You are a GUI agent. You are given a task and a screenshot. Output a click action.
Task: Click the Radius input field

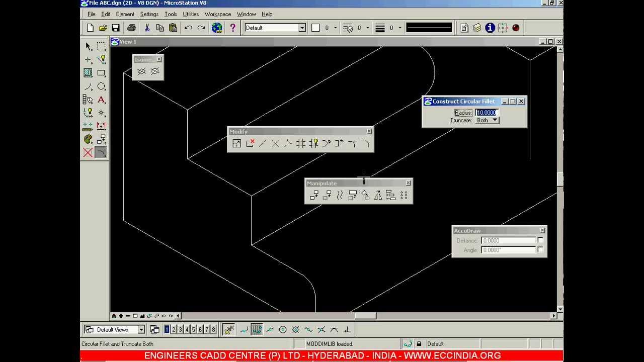(487, 113)
